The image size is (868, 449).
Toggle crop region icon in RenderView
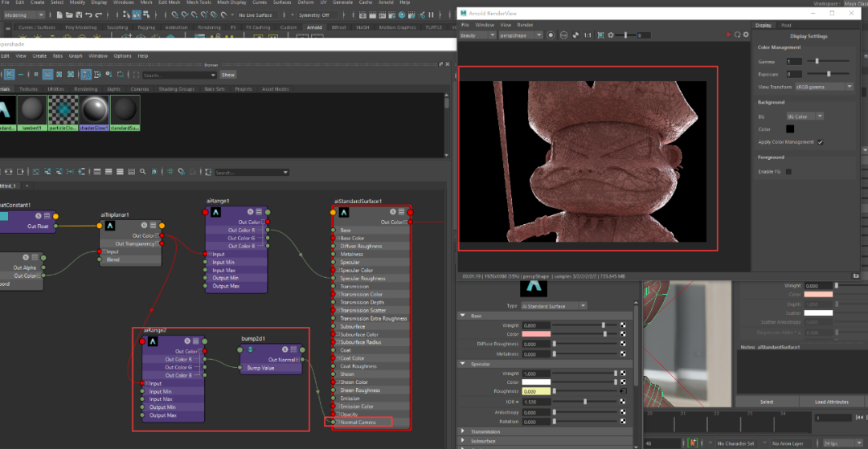(x=600, y=35)
